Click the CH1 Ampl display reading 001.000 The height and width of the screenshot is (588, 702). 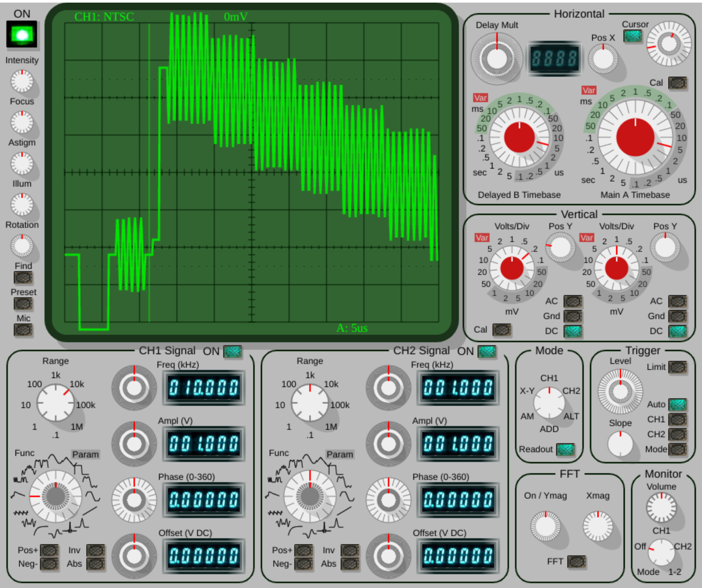[x=203, y=444]
